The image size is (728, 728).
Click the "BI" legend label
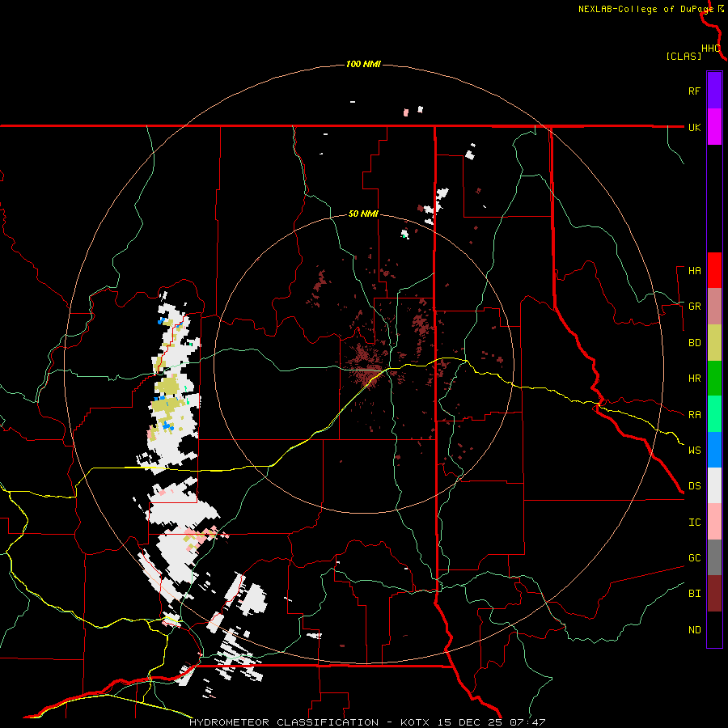point(694,594)
